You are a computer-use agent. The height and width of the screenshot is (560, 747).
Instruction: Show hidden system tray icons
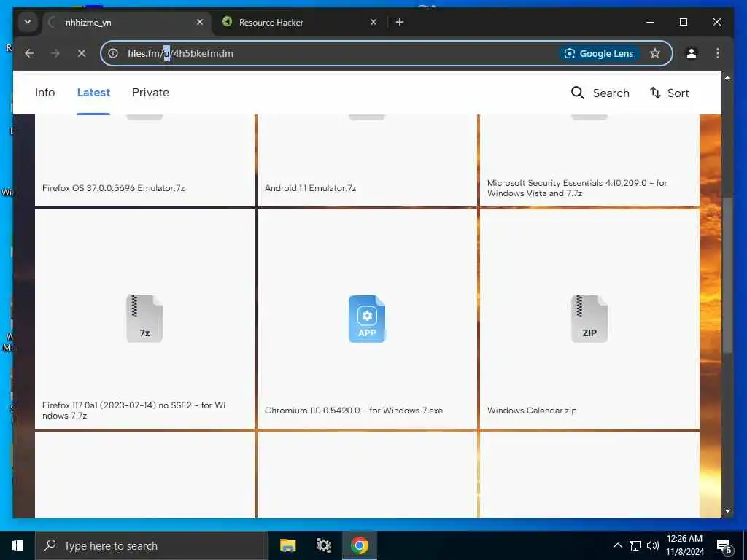click(x=617, y=545)
